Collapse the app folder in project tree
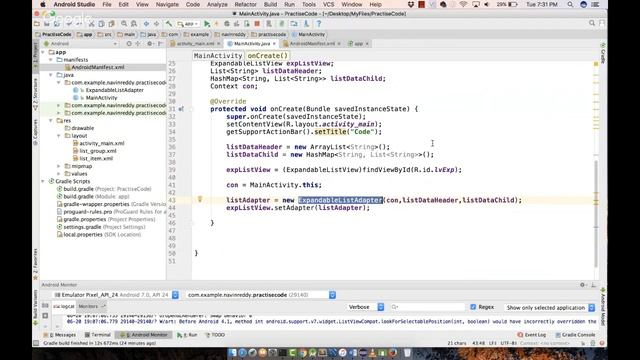This screenshot has width=640, height=360. (43, 52)
